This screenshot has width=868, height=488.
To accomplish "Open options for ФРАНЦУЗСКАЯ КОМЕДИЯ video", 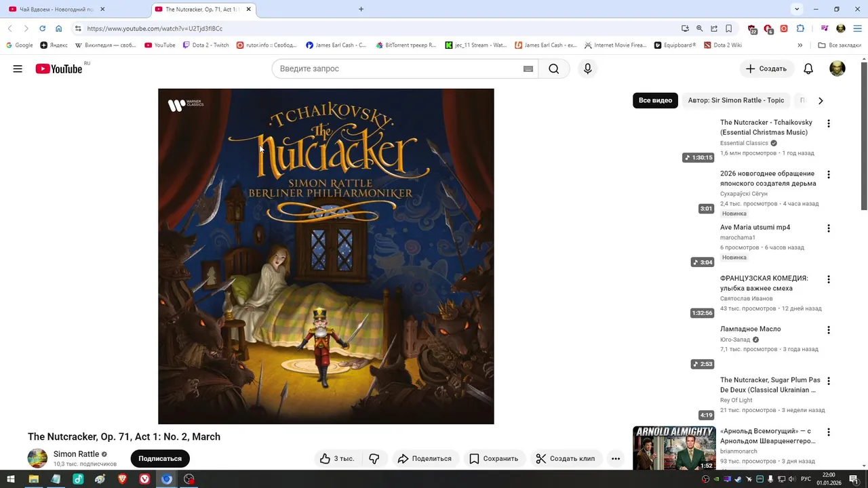I will (x=828, y=279).
